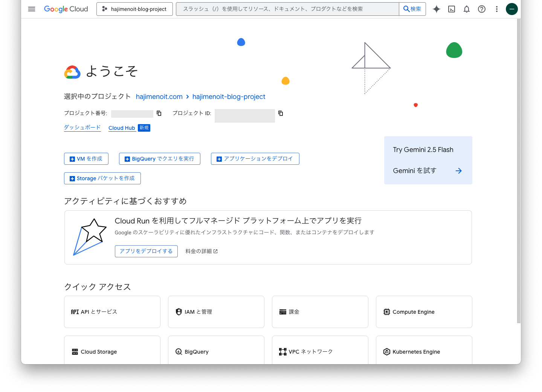Image resolution: width=542 pixels, height=392 pixels.
Task: Click the Google Cloud logo beside ようこそ
Action: (x=72, y=72)
